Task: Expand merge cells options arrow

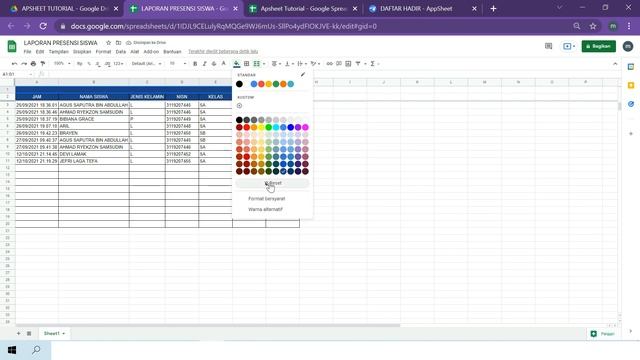Action: pyautogui.click(x=264, y=64)
